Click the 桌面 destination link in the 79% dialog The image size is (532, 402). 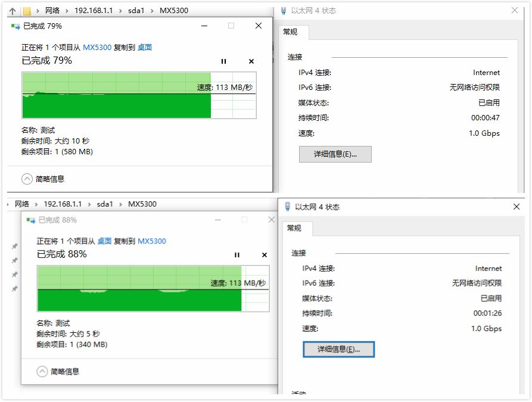[145, 48]
